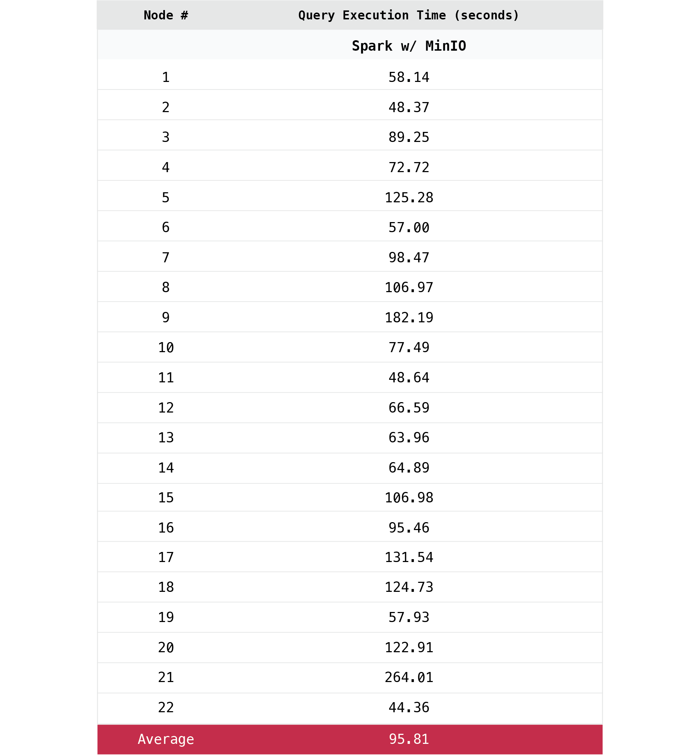The image size is (700, 755).
Task: Select the 44.36 time for node 22
Action: point(409,707)
